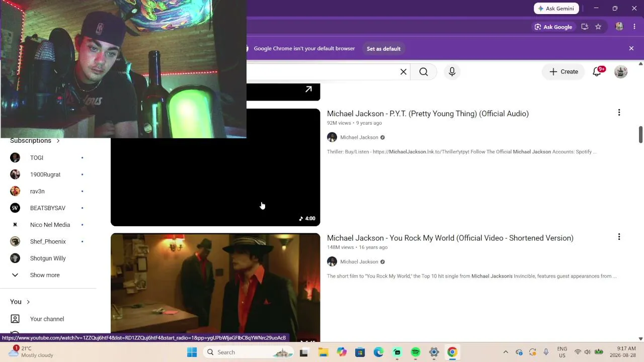
Task: Click the P.Y.T. description starting with Thriller: Buy/Listen
Action: pyautogui.click(x=461, y=152)
